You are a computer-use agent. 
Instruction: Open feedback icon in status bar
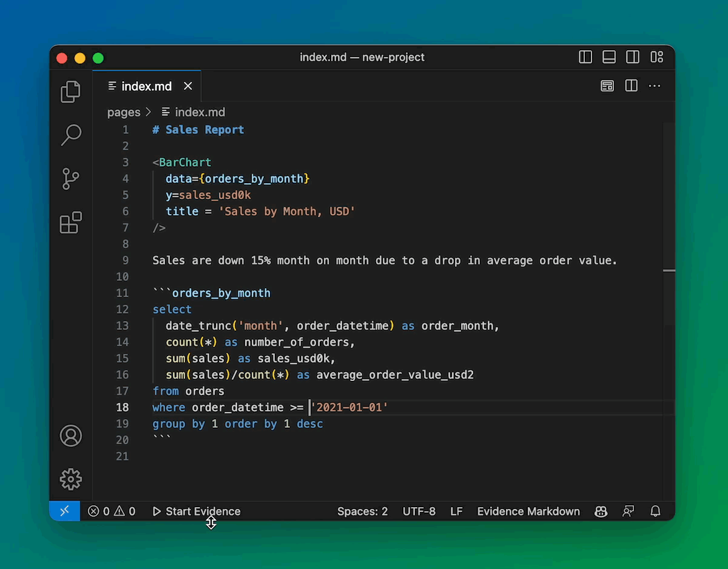coord(629,511)
